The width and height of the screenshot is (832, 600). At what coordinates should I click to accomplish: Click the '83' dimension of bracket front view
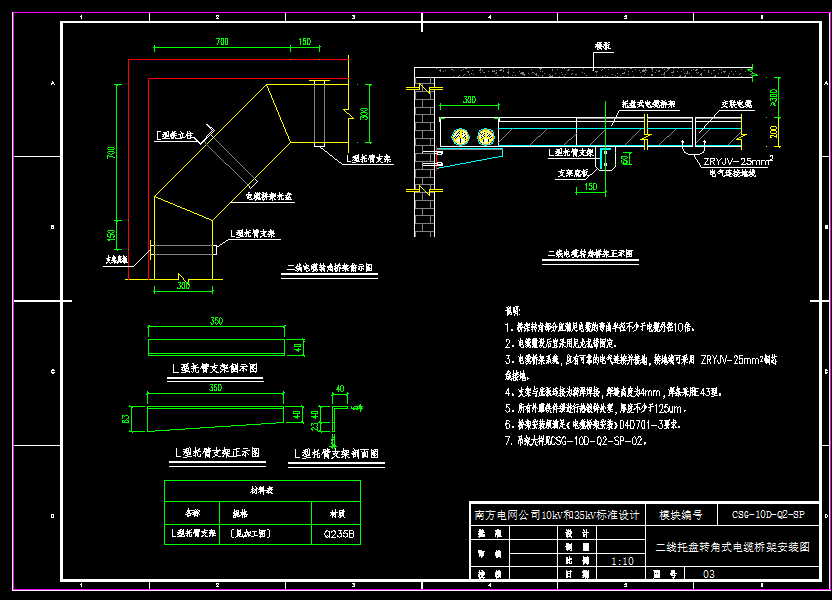click(x=126, y=419)
